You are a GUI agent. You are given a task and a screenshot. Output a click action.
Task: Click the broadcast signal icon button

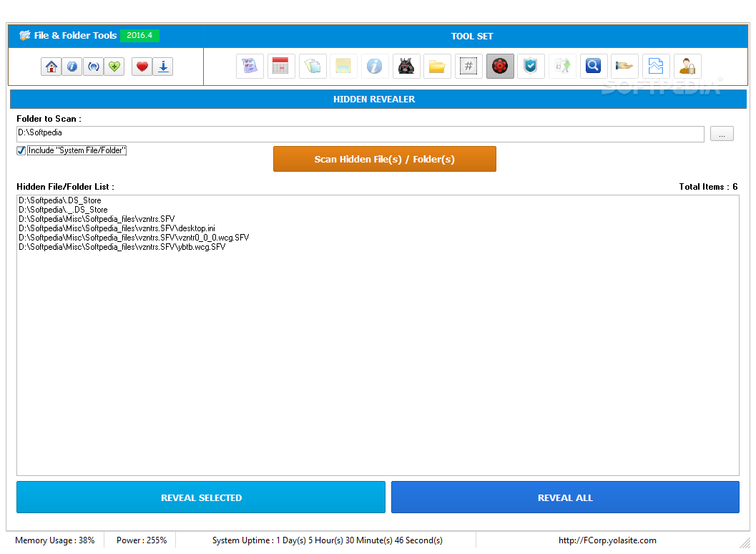point(94,67)
